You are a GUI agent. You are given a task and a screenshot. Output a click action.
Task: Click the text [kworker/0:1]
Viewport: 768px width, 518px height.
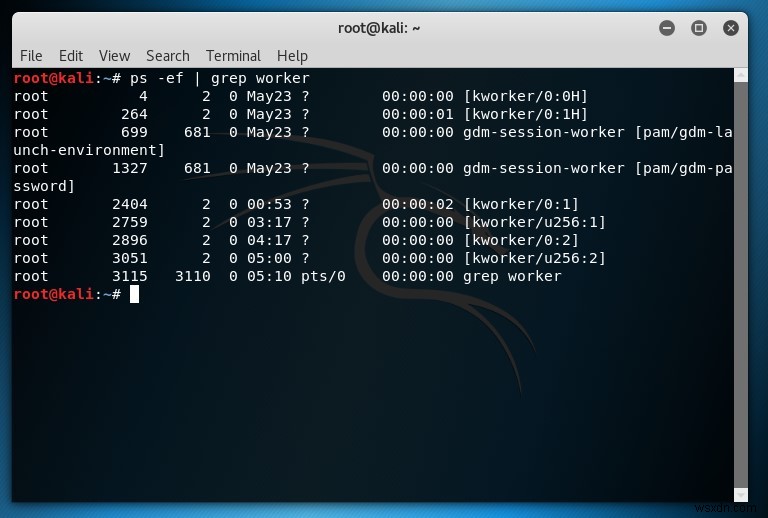[521, 204]
